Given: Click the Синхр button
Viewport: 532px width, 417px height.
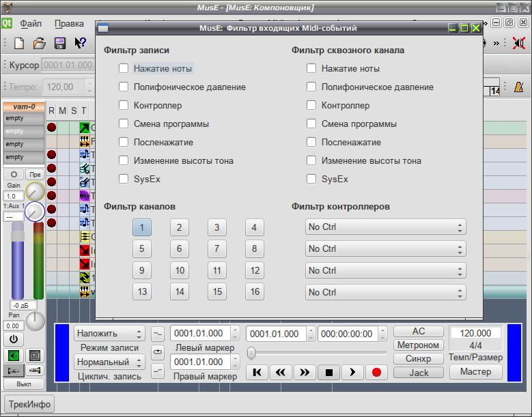Looking at the screenshot, I should [419, 359].
